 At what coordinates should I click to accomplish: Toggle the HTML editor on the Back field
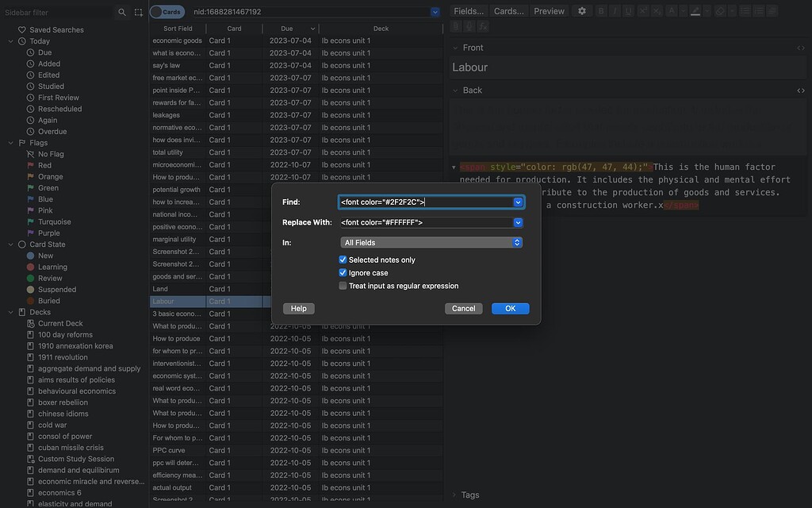[x=801, y=90]
